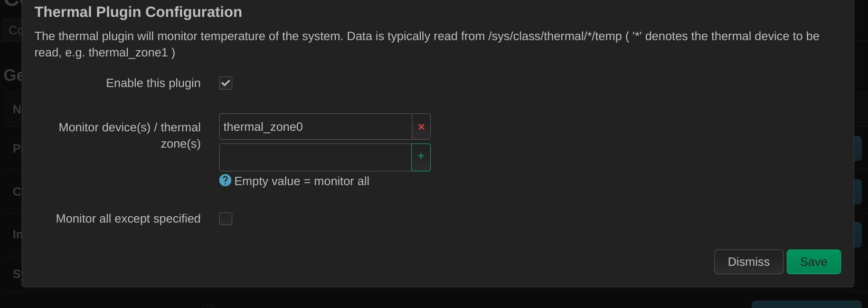Click the 'Empty value = monitor all' hint
This screenshot has width=868, height=308.
click(301, 181)
